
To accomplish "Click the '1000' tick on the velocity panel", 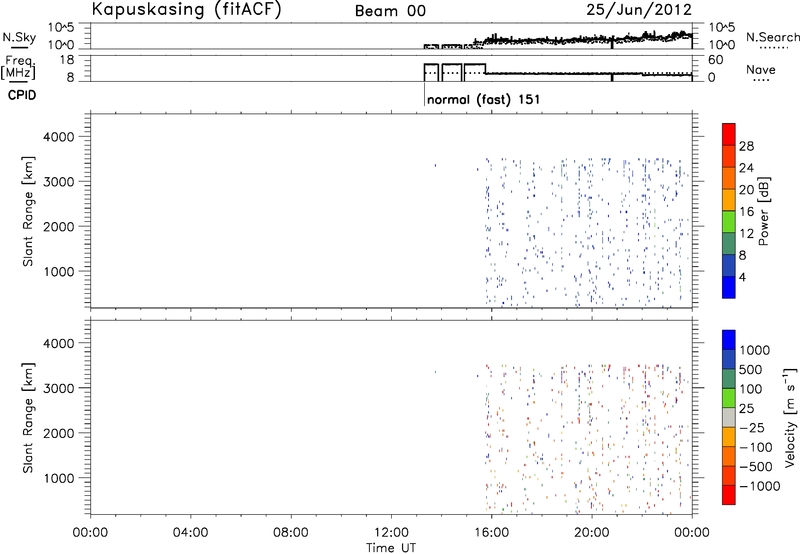I will click(59, 478).
